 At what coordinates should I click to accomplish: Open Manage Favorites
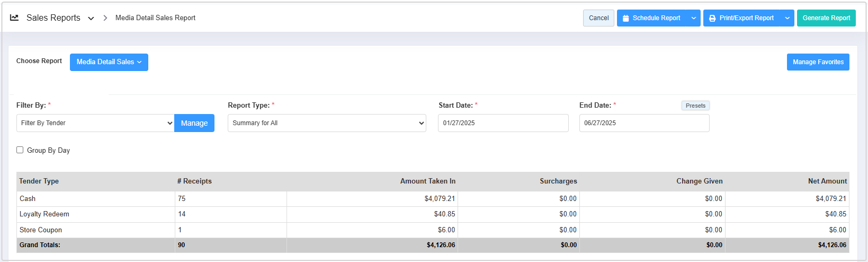coord(818,62)
